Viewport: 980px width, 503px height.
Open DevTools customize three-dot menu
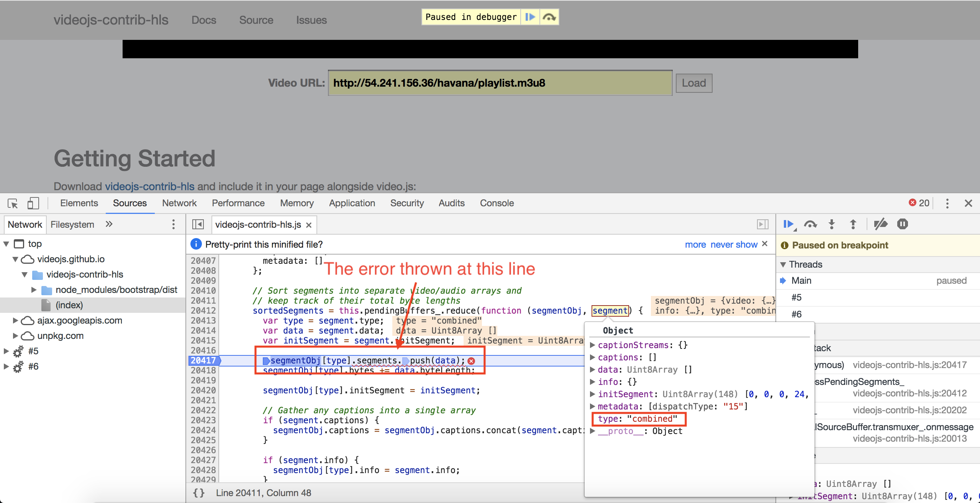point(947,203)
